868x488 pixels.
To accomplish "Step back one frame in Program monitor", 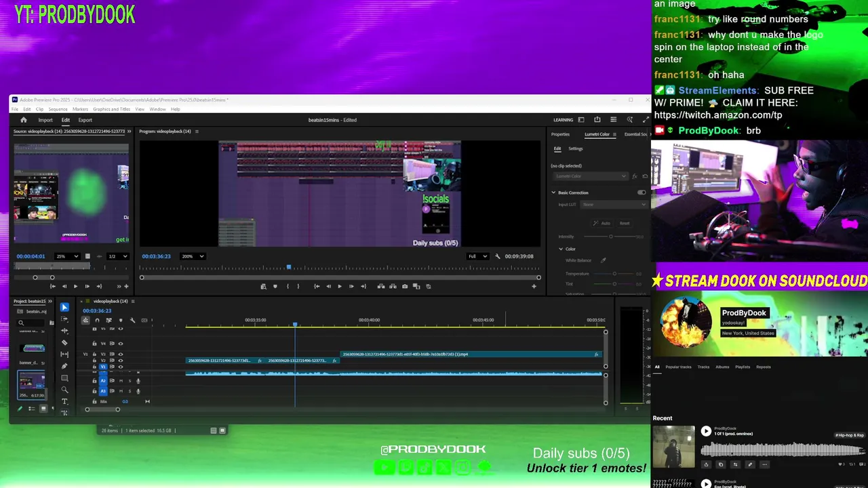I will [x=328, y=286].
